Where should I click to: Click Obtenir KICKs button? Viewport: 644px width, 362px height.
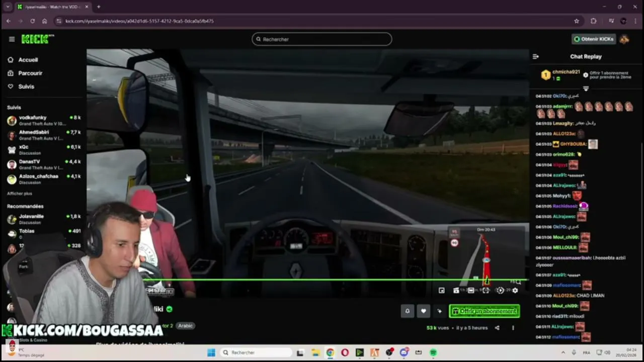click(594, 39)
